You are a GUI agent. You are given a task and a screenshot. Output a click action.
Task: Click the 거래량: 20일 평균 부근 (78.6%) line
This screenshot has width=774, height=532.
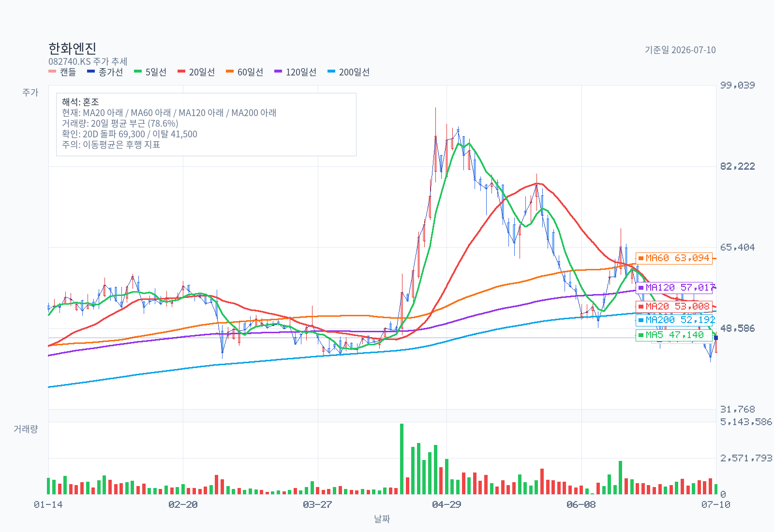click(x=120, y=123)
